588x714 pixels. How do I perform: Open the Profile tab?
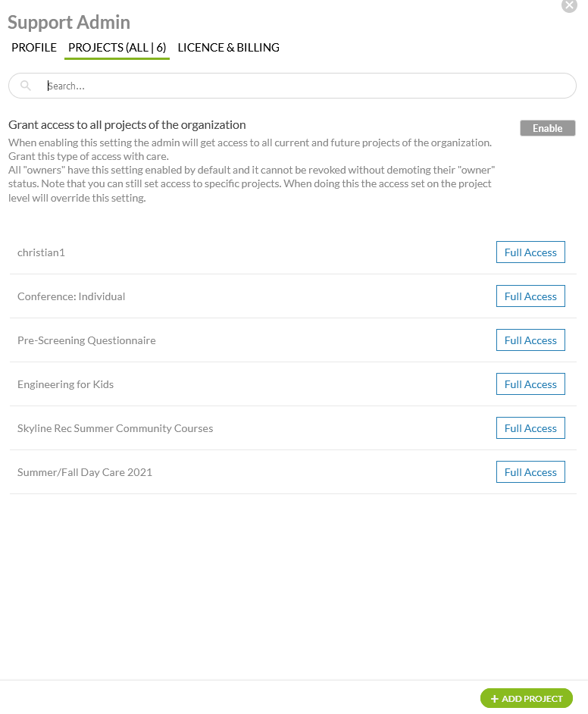[34, 48]
